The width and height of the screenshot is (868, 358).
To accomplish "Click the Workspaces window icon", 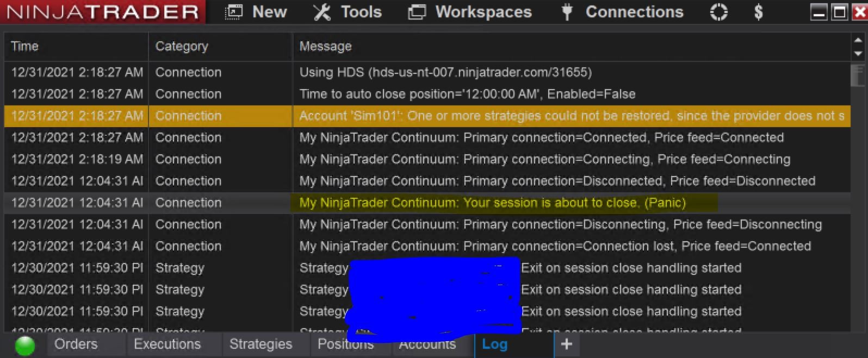I will point(417,12).
